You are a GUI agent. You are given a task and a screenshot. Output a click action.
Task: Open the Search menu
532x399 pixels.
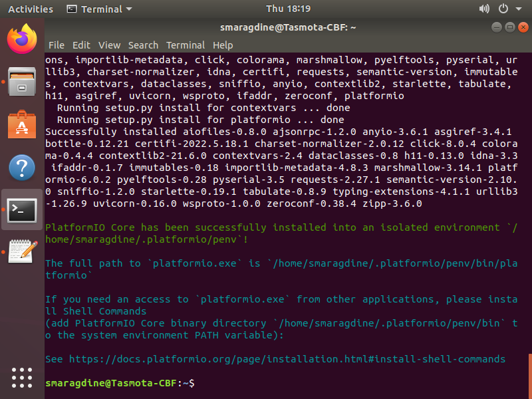143,45
